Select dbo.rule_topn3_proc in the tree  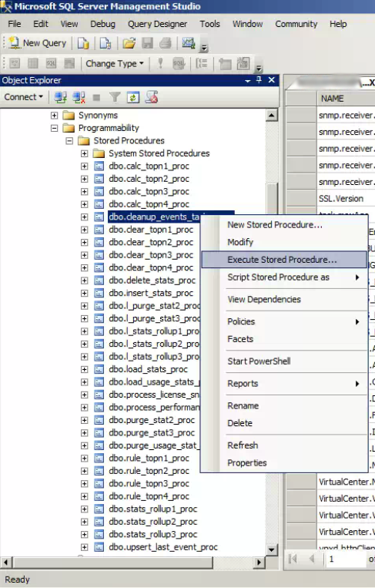click(149, 484)
